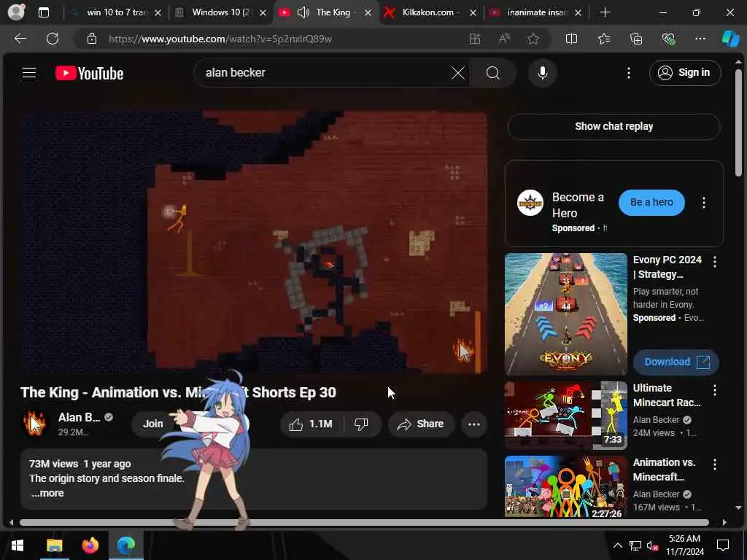Screen dimensions: 747x560
Task: Click Evony Download button
Action: click(x=676, y=362)
